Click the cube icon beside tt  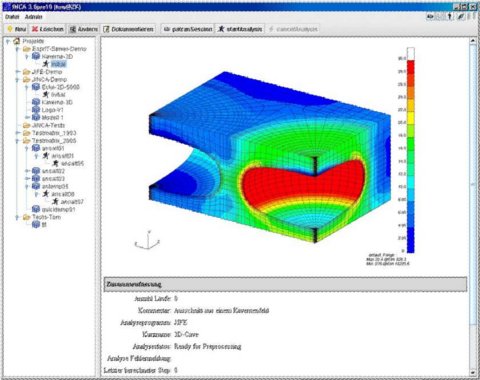coord(36,225)
